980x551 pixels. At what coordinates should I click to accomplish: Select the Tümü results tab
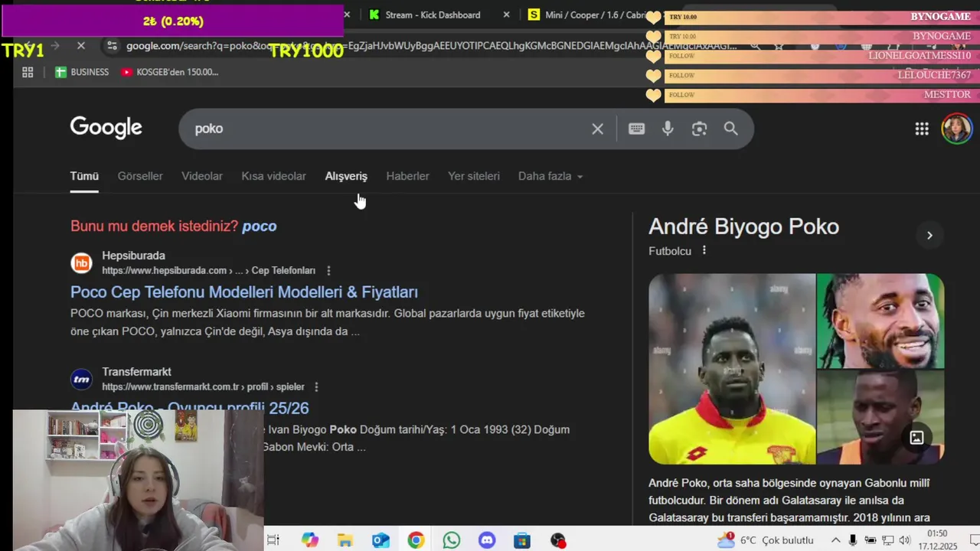tap(84, 176)
